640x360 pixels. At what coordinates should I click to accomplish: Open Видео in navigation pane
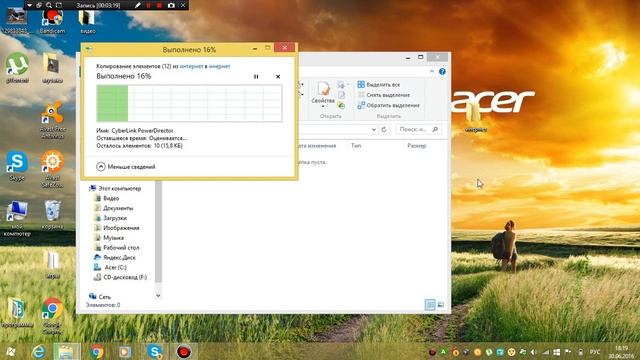(106, 198)
